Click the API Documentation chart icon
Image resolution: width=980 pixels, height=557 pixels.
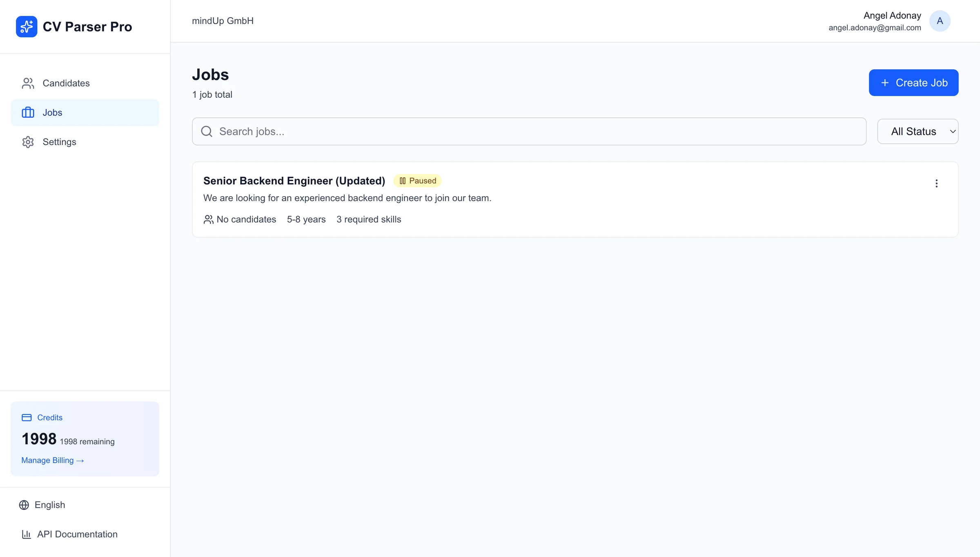[26, 534]
